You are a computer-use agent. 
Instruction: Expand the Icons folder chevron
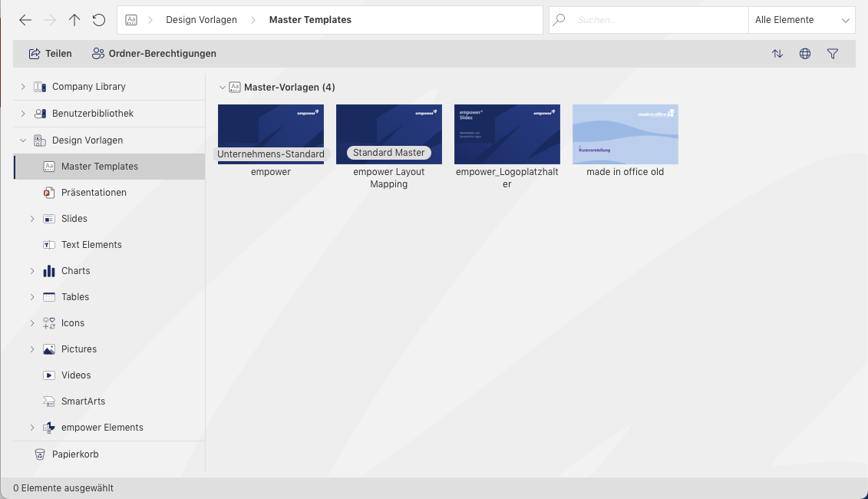(x=32, y=323)
